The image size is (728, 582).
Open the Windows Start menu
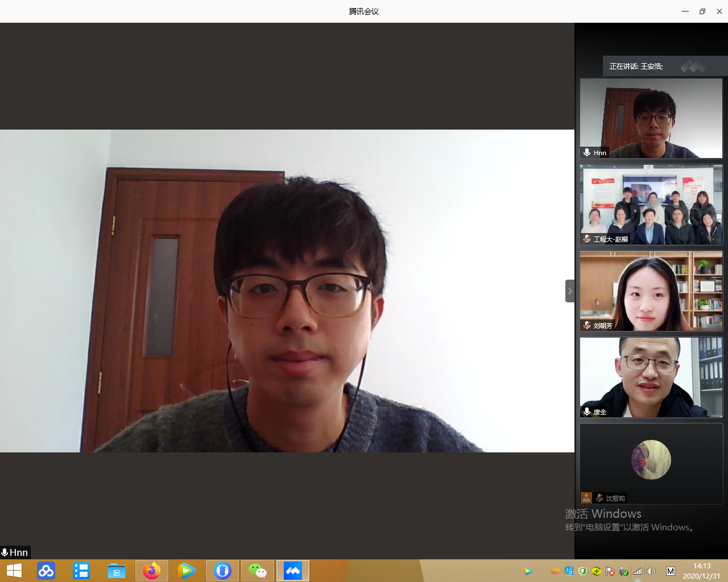(14, 571)
